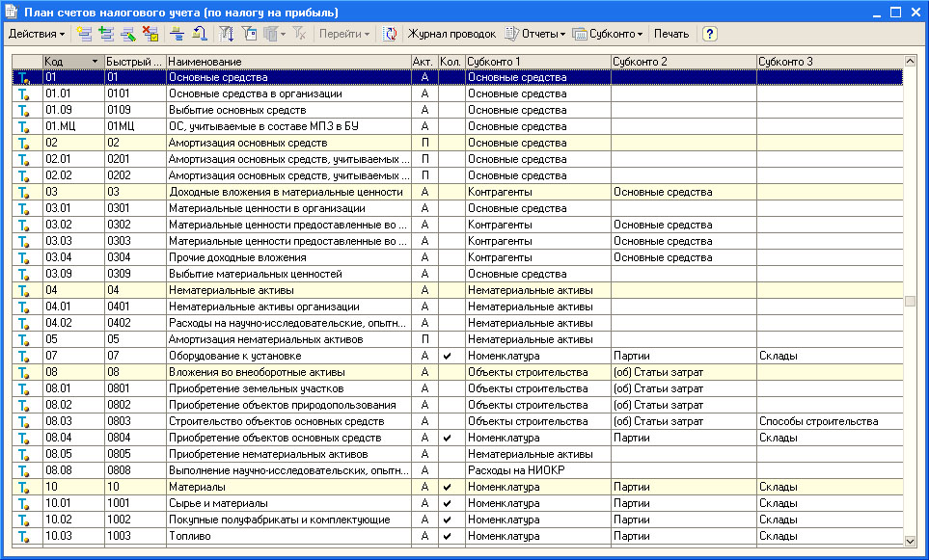
Task: Toggle quantity checkmark for Сырье и материалы
Action: click(448, 504)
